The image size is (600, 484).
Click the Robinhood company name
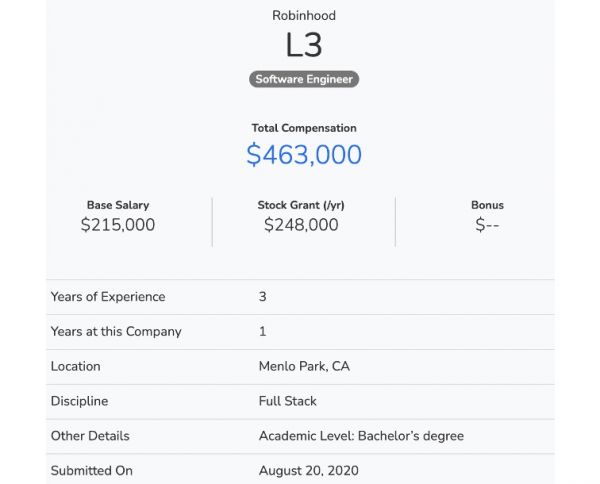click(x=304, y=15)
